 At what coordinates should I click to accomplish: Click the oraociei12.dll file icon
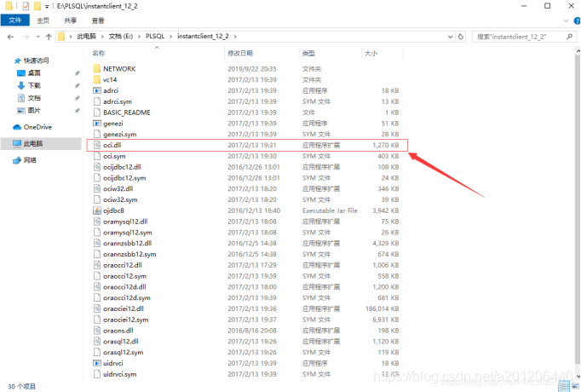(x=97, y=308)
